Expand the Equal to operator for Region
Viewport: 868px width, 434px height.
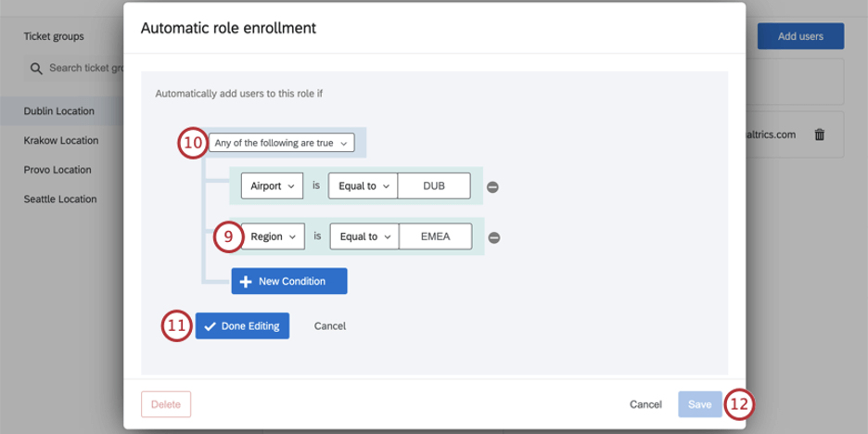point(364,236)
